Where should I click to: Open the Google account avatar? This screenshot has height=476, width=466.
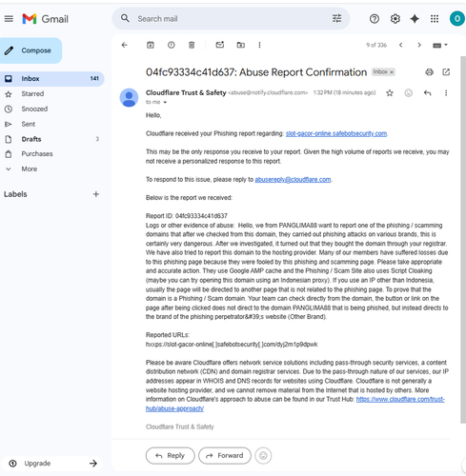(x=457, y=19)
